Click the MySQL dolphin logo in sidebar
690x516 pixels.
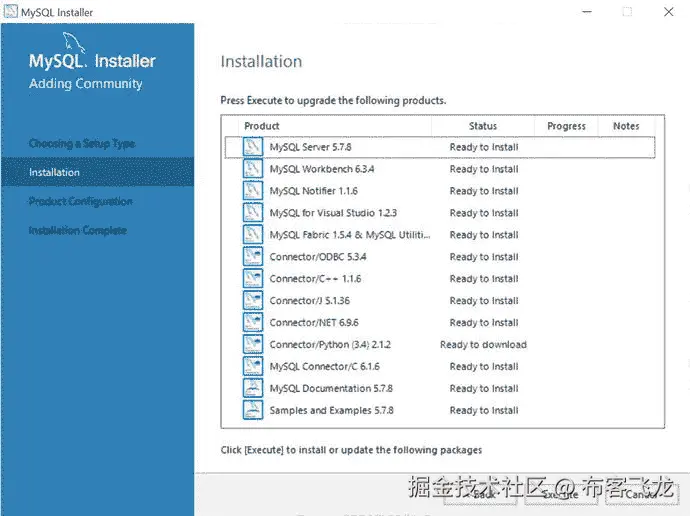tap(73, 43)
